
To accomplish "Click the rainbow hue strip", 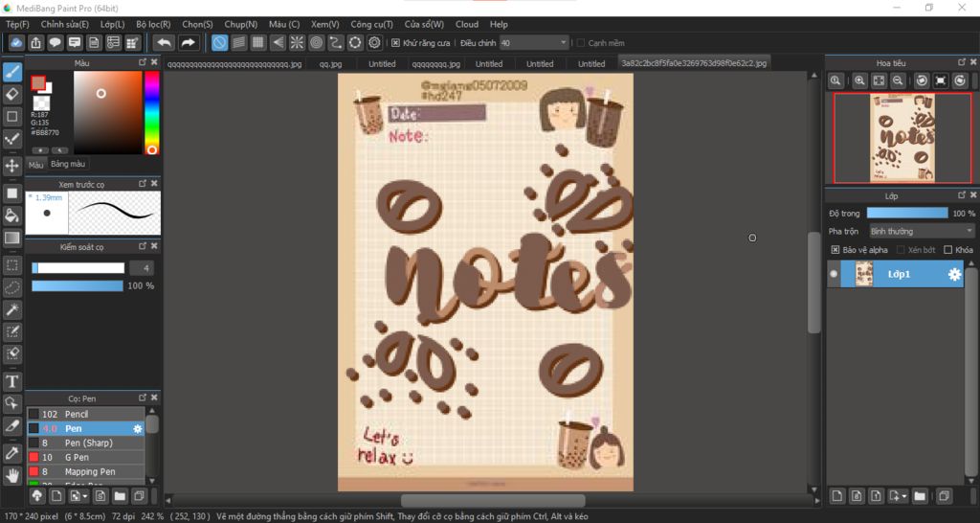I will pyautogui.click(x=151, y=113).
